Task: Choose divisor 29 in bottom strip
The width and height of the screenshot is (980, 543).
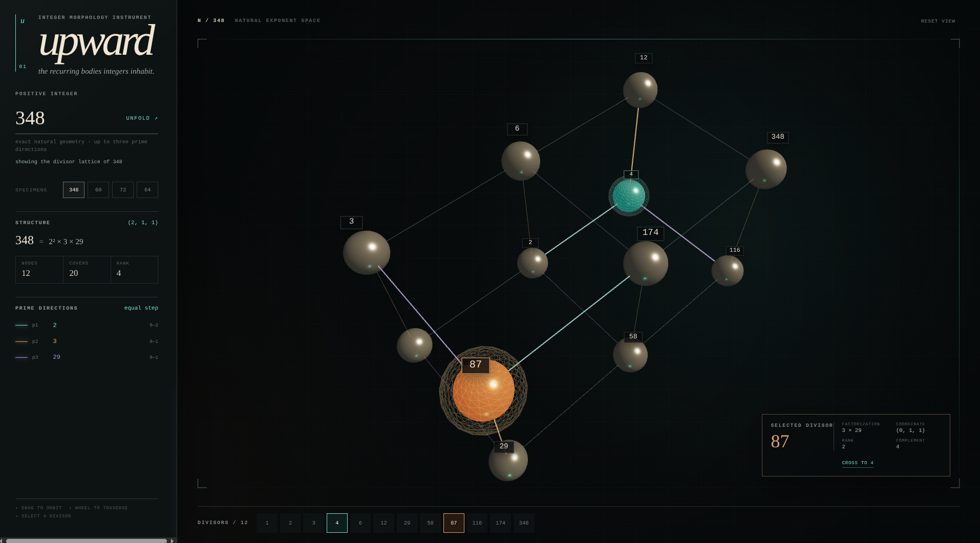Action: 407,523
